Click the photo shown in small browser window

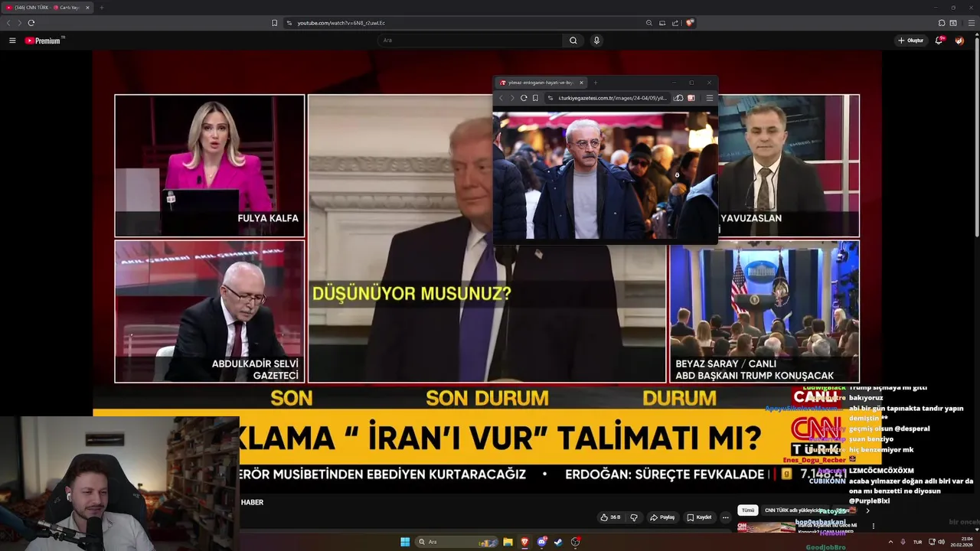(x=605, y=177)
